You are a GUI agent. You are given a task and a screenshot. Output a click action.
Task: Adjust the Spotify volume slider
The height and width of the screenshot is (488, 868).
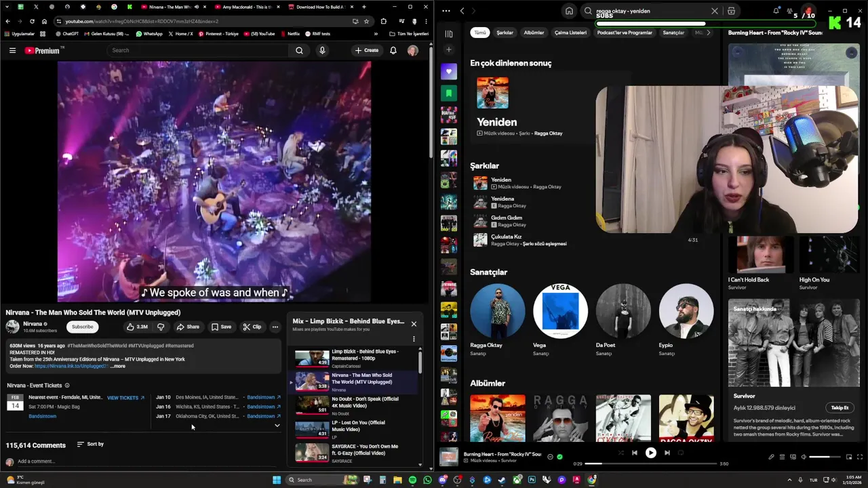(824, 457)
